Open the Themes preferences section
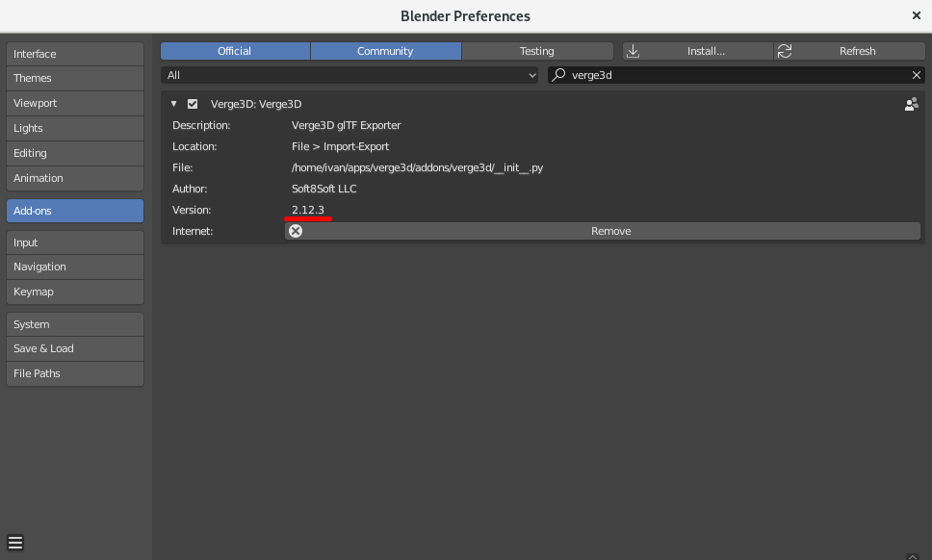Screen dimensions: 932x560 pos(75,78)
